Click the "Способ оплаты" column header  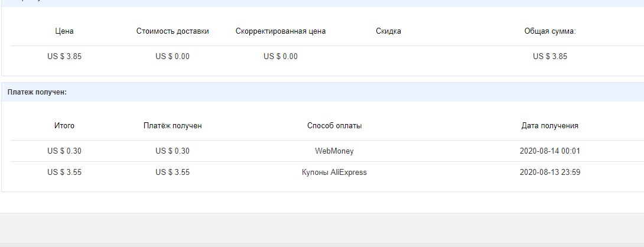(334, 126)
